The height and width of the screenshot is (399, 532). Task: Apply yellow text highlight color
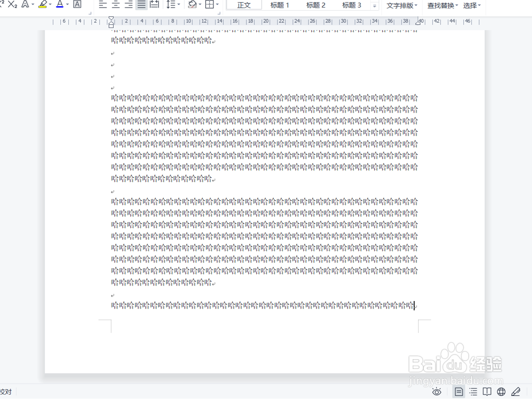(43, 4)
